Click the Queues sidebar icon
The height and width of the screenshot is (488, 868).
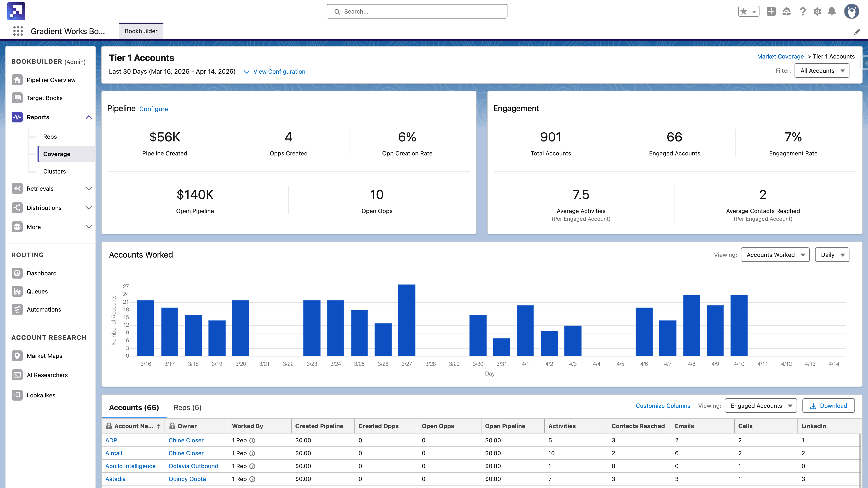click(17, 291)
